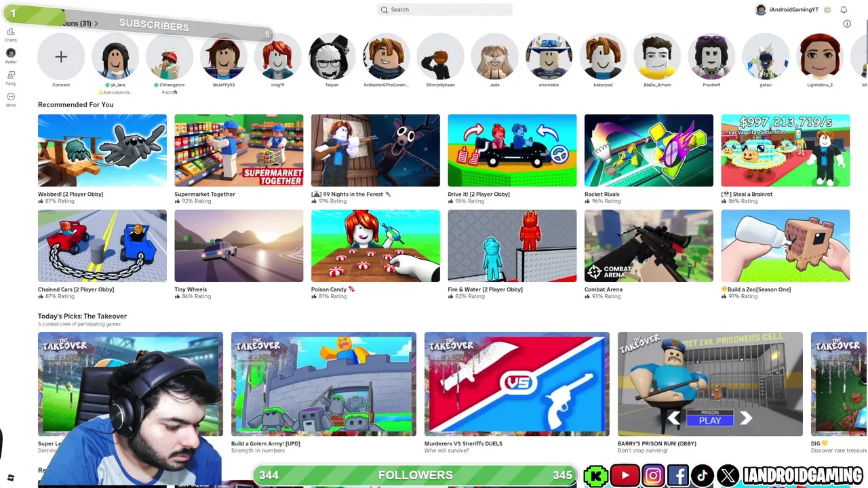Open bakarpsd's friend avatar
The width and height of the screenshot is (868, 488).
(x=603, y=57)
